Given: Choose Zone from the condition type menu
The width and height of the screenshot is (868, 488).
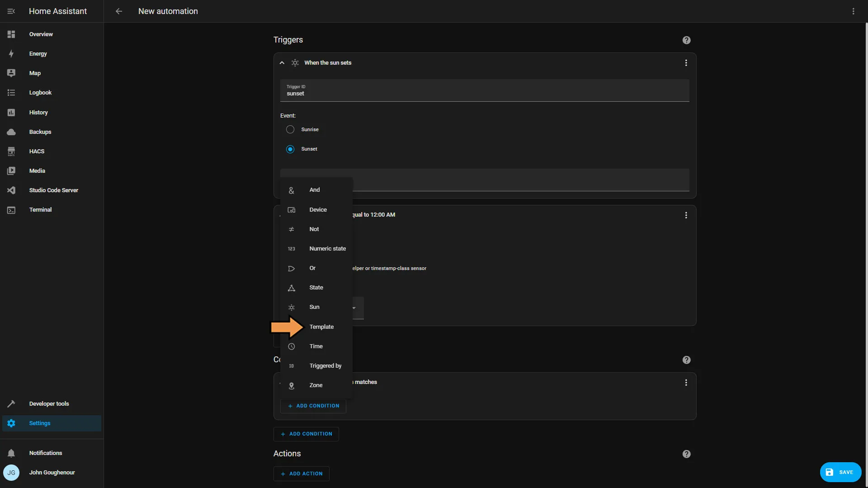Looking at the screenshot, I should point(316,385).
